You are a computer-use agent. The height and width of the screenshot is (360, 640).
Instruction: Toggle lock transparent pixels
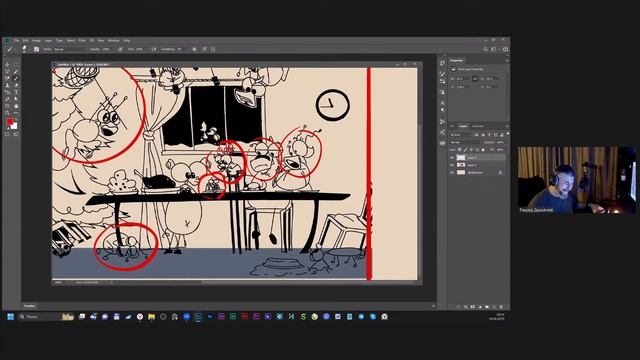click(x=460, y=150)
